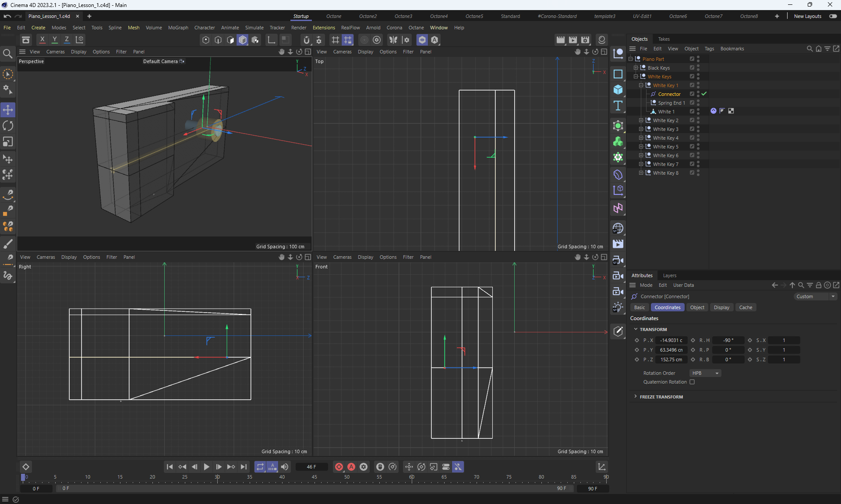Click the Cube primitive icon

coord(618,90)
